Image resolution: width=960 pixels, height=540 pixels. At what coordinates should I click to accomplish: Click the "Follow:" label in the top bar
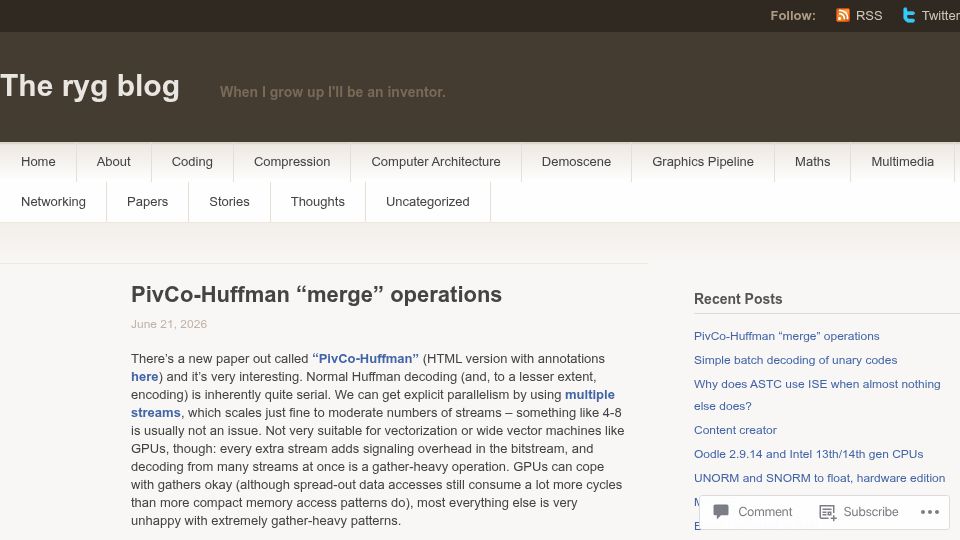coord(793,15)
